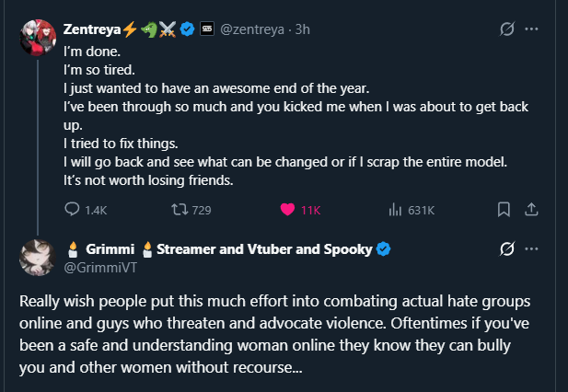Image resolution: width=568 pixels, height=392 pixels.
Task: Share Zentreya's tweet
Action: tap(530, 210)
